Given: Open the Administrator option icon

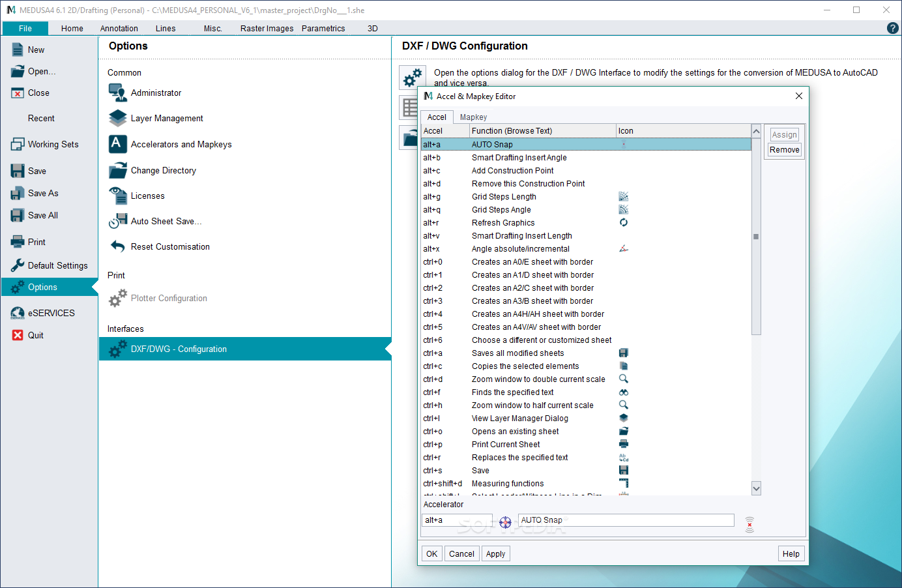Looking at the screenshot, I should pyautogui.click(x=118, y=93).
